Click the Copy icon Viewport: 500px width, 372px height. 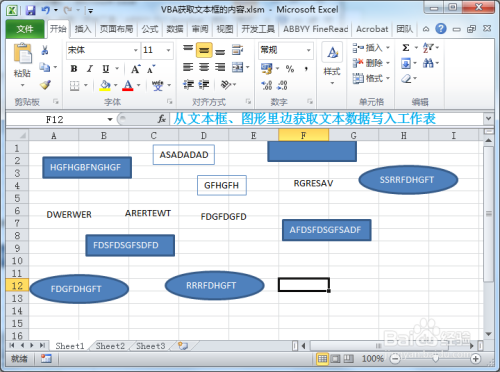point(45,67)
